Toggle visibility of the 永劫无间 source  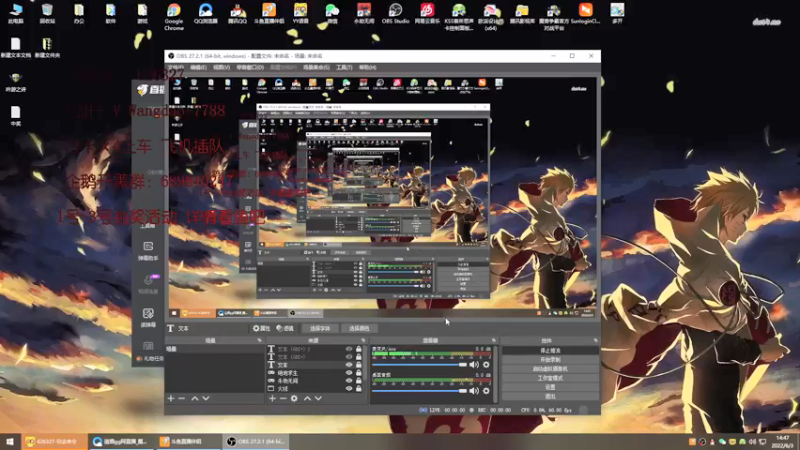(x=349, y=381)
